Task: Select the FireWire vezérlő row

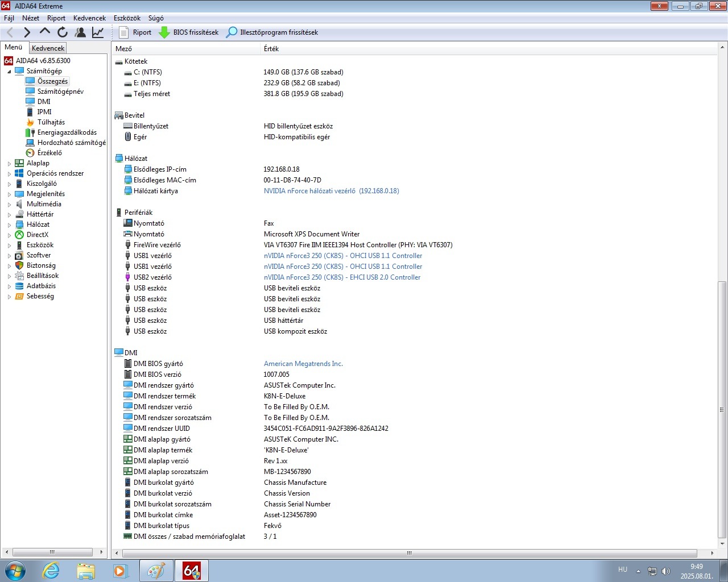Action: coord(415,245)
